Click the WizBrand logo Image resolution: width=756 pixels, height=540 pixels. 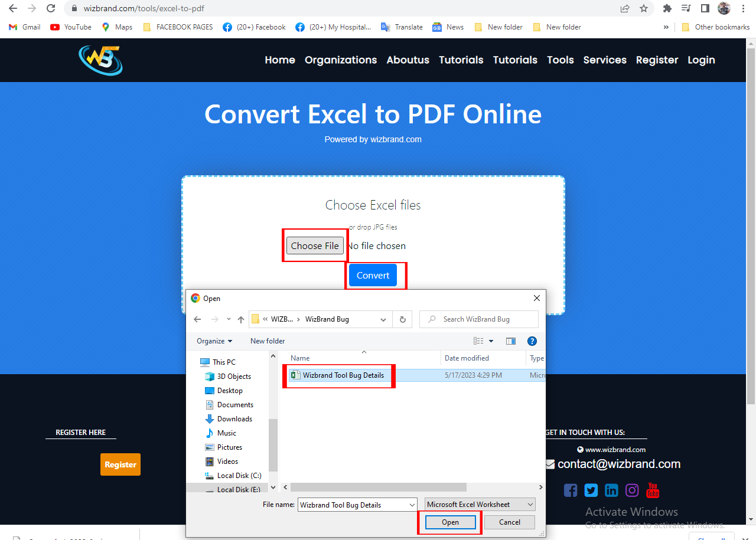coord(100,60)
